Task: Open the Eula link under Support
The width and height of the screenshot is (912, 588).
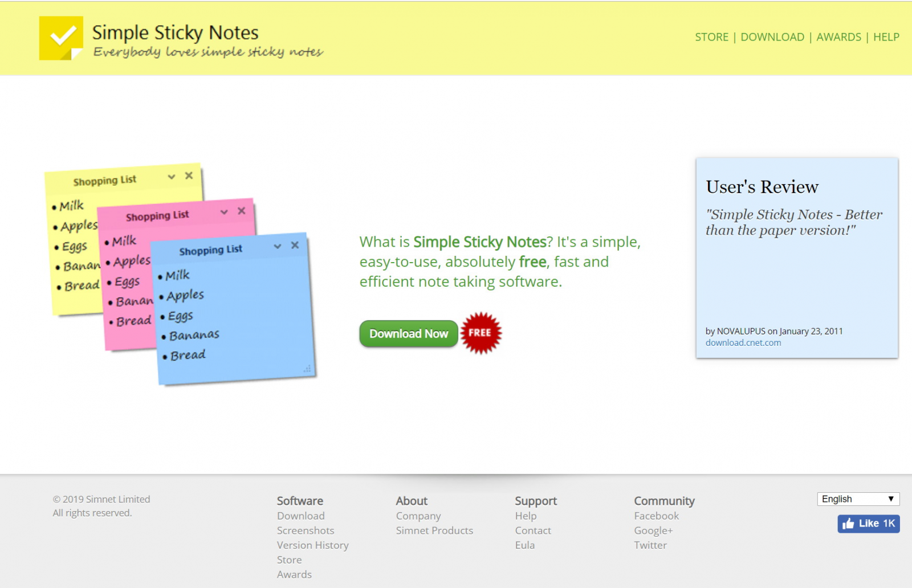Action: tap(524, 545)
